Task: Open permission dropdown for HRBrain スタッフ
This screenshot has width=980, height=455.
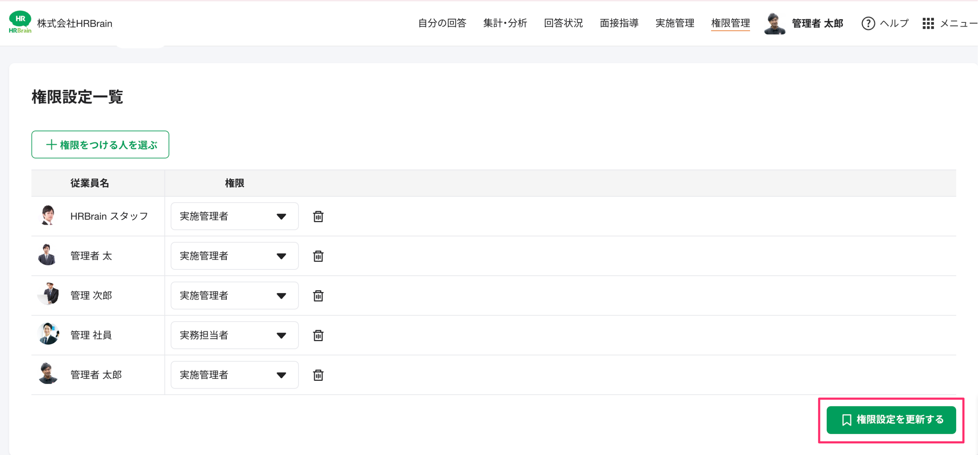Action: point(234,216)
